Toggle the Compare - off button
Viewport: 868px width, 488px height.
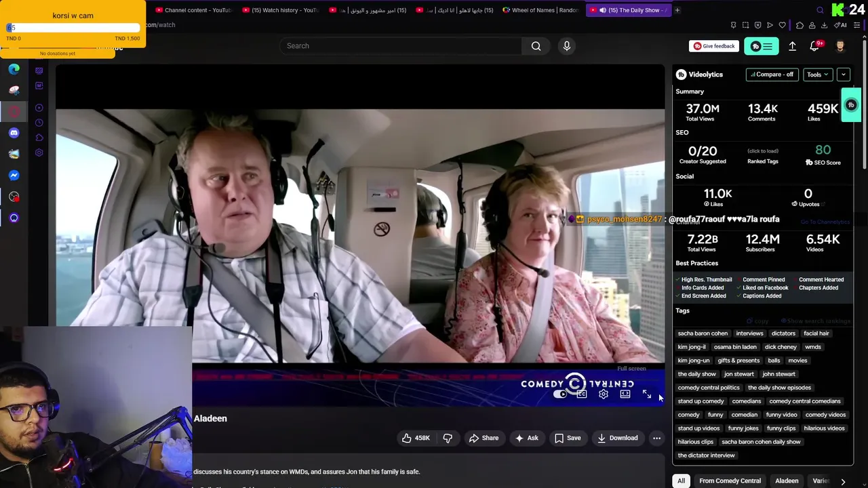click(772, 75)
